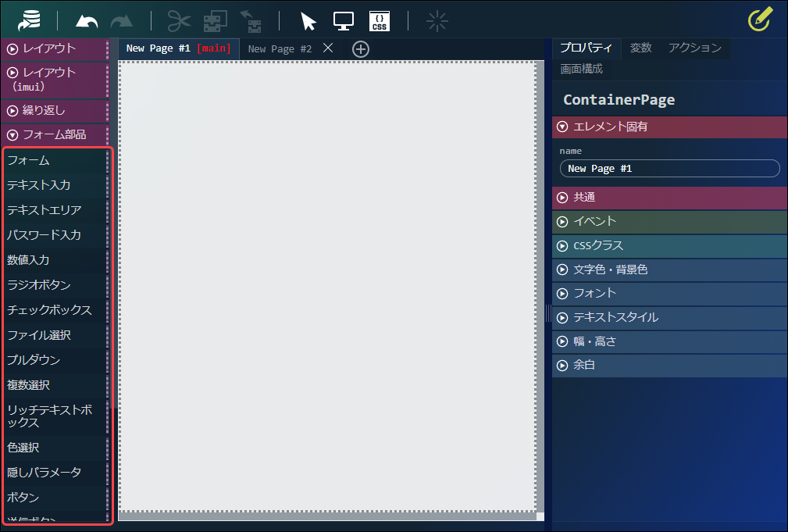Expand the 繰り返し section
Image resolution: width=788 pixels, height=532 pixels.
(x=54, y=111)
